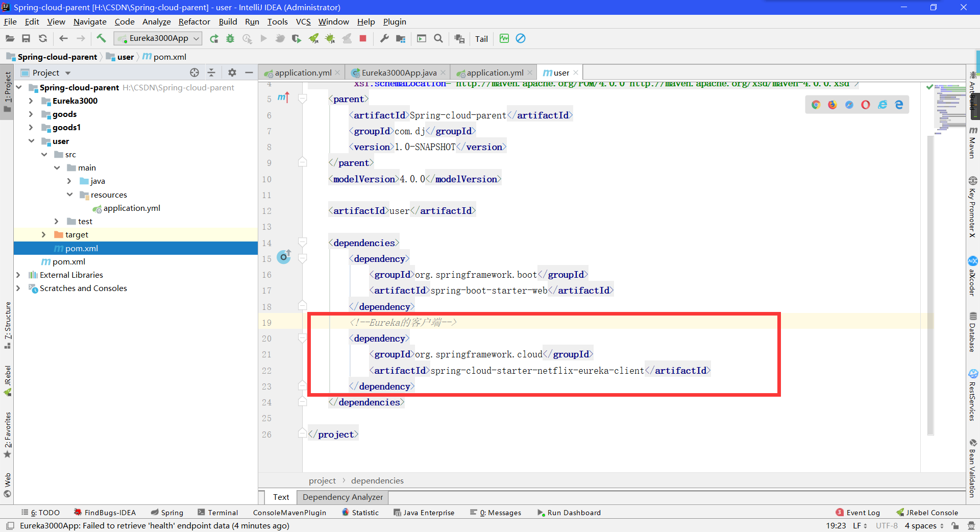Image resolution: width=980 pixels, height=532 pixels.
Task: Open in Edge browser icon
Action: click(x=899, y=105)
